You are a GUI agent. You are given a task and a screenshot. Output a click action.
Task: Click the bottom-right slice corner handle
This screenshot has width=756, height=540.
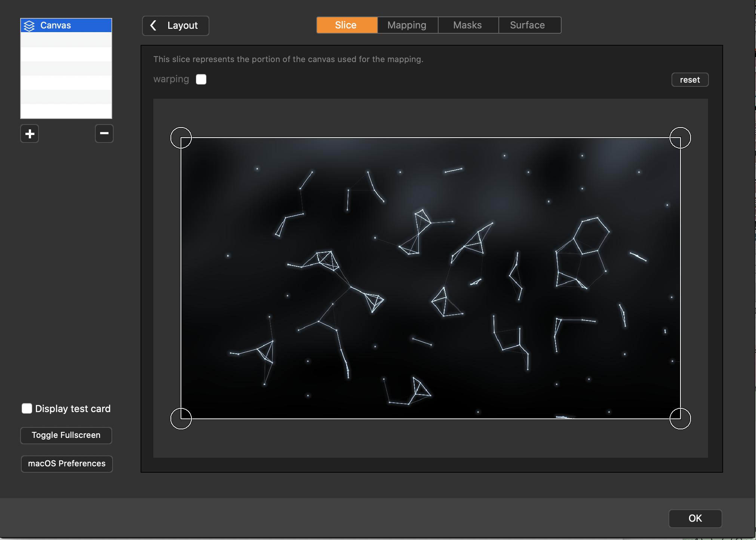[x=680, y=418]
